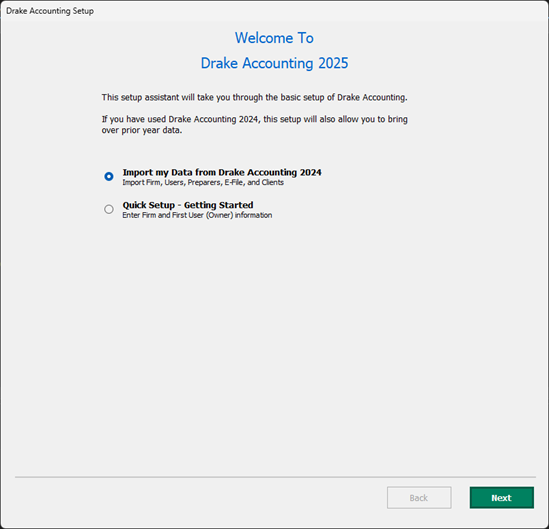Click the 'Drake Accounting Setup' window title

(x=50, y=11)
